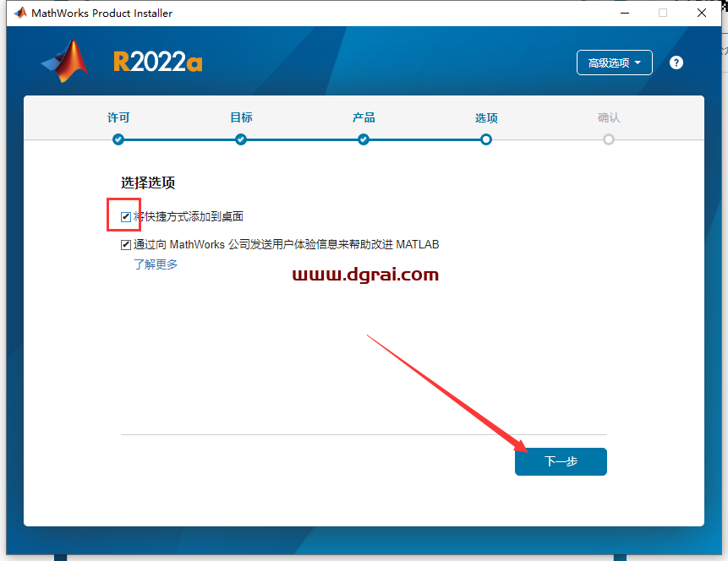Uncheck the add desktop shortcut checkbox

click(x=126, y=216)
